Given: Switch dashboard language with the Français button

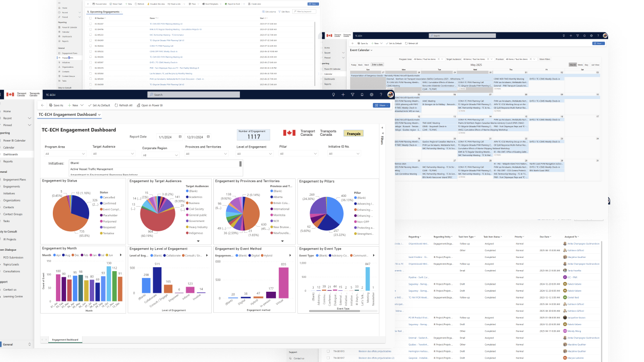Looking at the screenshot, I should point(353,133).
